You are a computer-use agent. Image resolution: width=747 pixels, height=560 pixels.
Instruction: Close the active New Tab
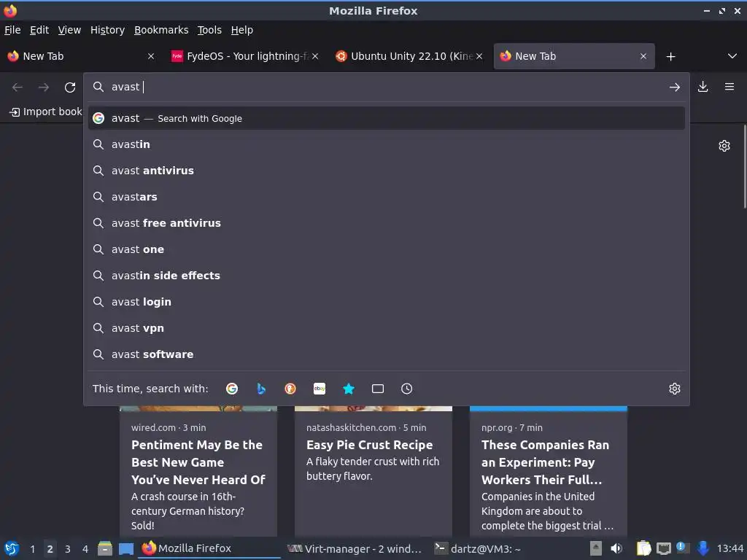tap(643, 56)
